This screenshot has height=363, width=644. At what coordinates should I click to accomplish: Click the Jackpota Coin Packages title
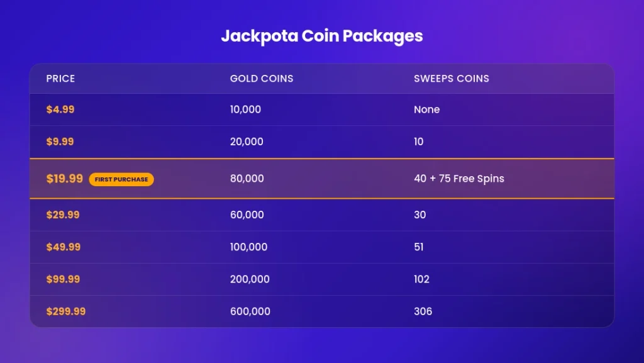322,36
